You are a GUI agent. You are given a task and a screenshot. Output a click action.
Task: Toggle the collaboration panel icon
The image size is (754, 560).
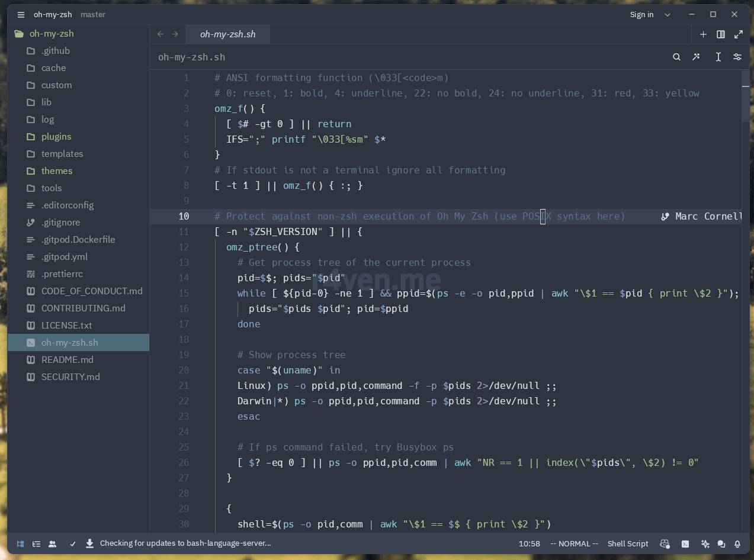(52, 543)
